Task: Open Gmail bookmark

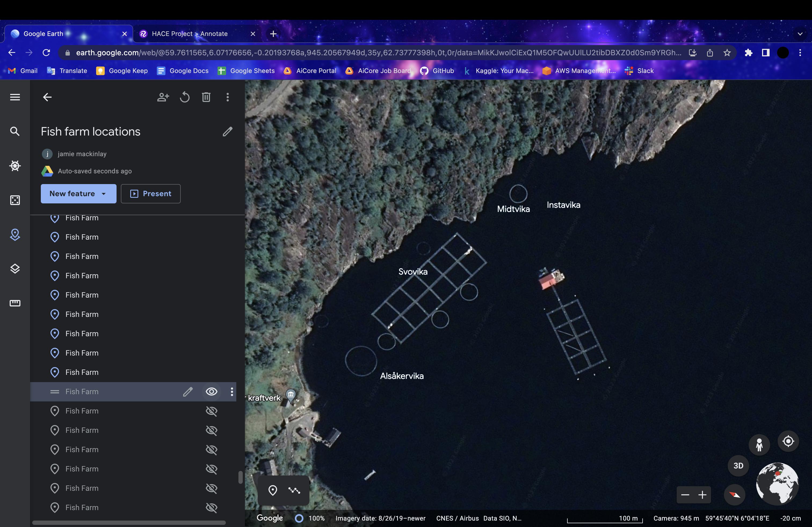Action: pos(23,71)
